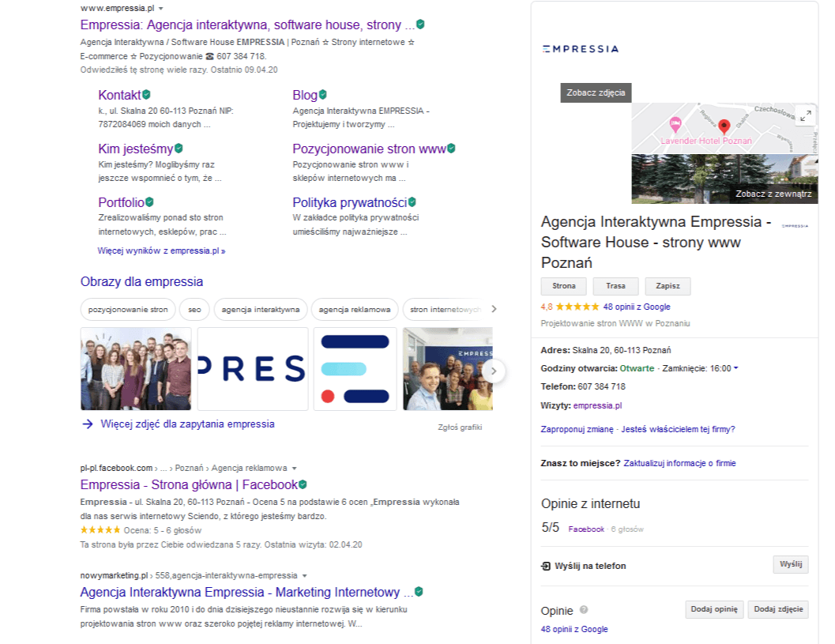835x644 pixels.
Task: Expand opening hours next to Zamknięcie: 16:00
Action: point(736,368)
